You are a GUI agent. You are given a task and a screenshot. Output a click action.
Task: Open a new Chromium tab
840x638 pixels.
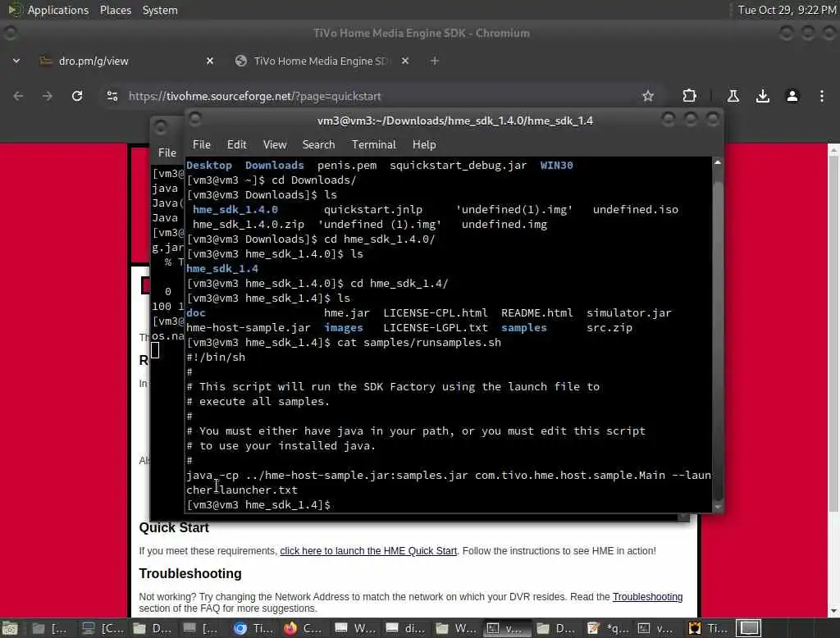pos(435,61)
